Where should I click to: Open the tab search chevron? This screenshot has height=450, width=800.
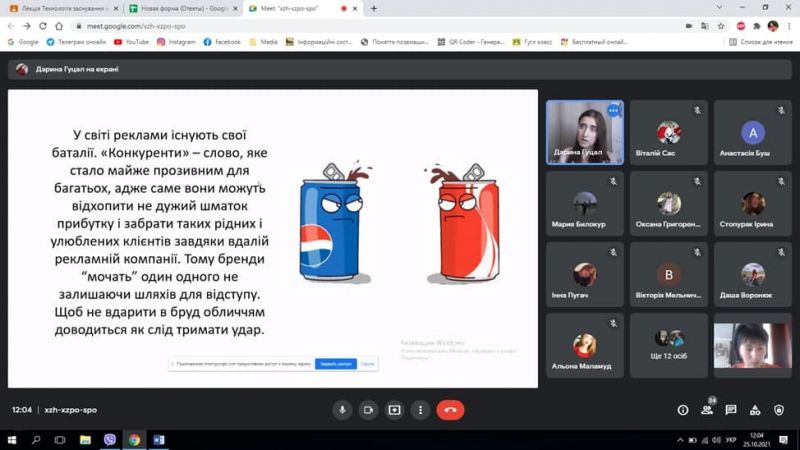point(719,7)
